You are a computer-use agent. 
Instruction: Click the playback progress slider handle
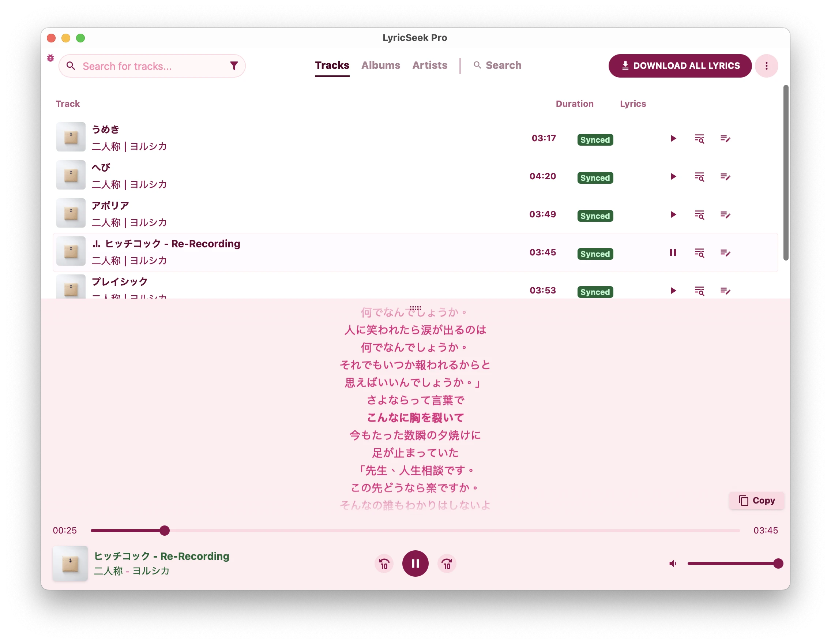tap(164, 531)
